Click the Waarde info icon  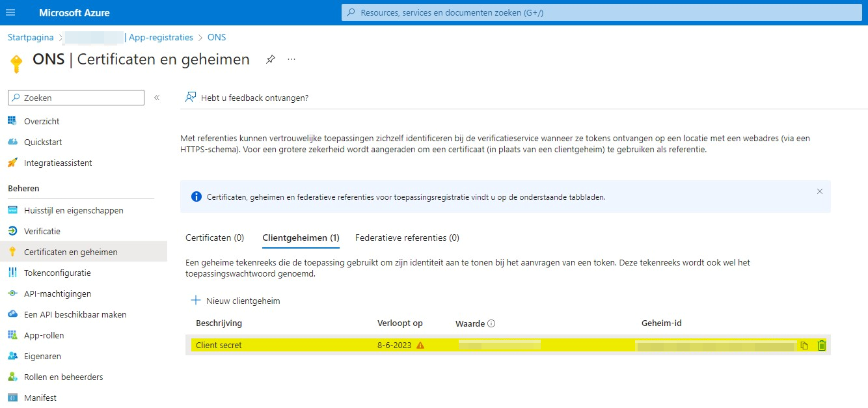point(491,323)
